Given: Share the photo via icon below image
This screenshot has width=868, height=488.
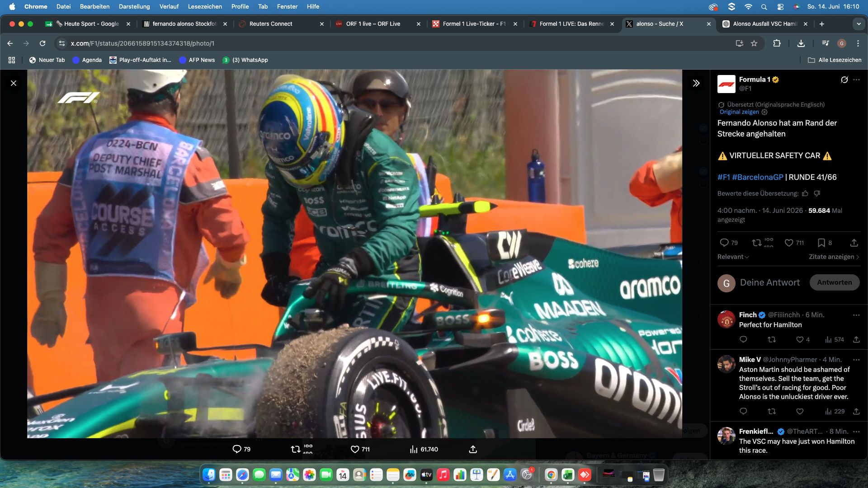Looking at the screenshot, I should pyautogui.click(x=473, y=449).
